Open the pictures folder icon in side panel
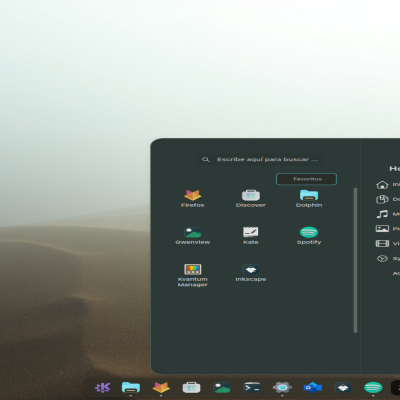This screenshot has width=400, height=400. [382, 229]
